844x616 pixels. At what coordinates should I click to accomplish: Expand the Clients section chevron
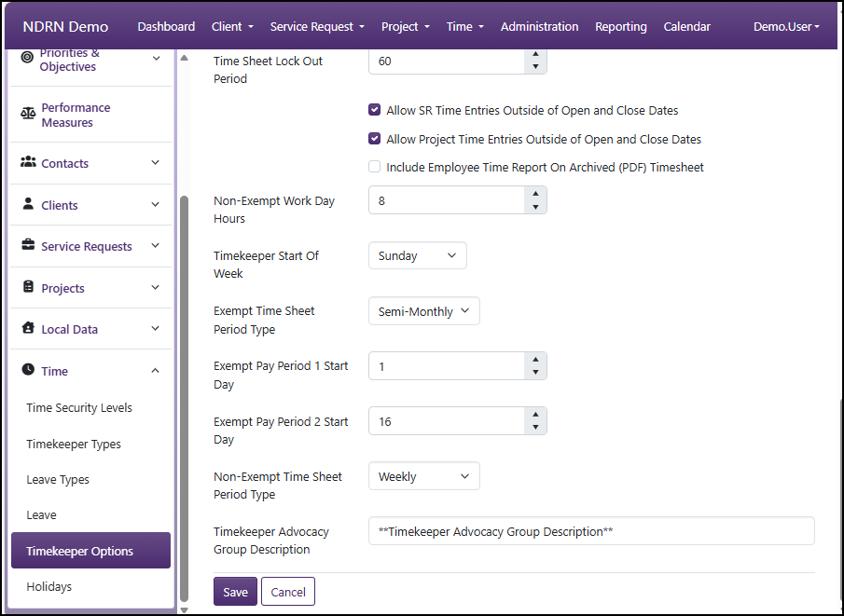pos(156,204)
